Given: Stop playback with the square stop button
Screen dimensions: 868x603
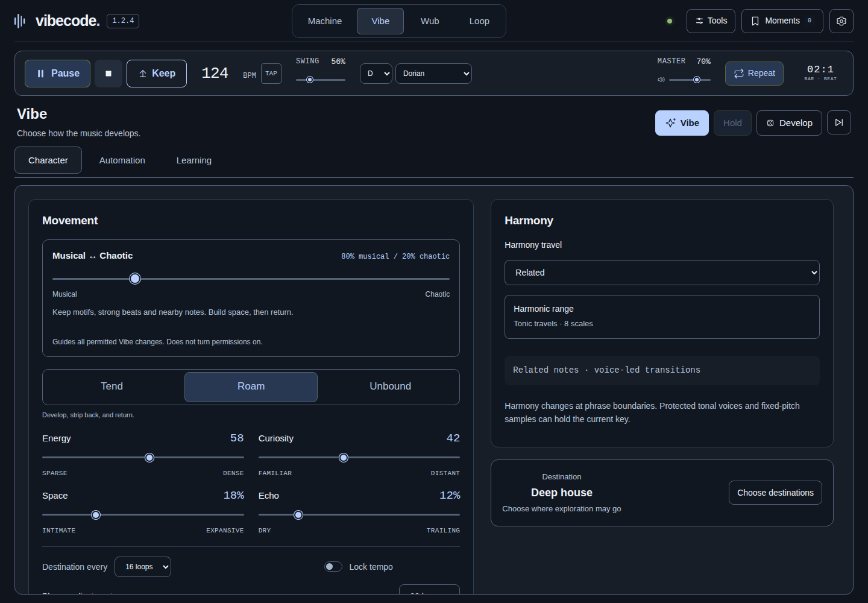Looking at the screenshot, I should tap(108, 74).
